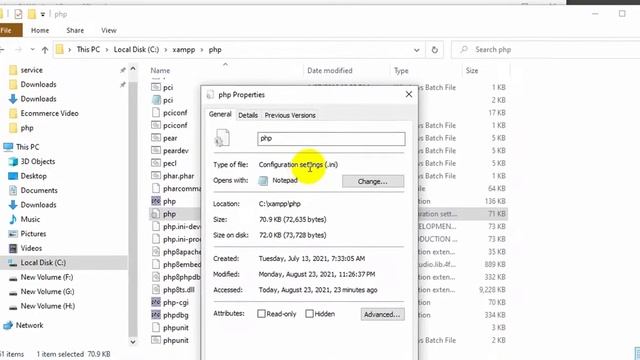
Task: Close the php Properties dialog
Action: (409, 94)
